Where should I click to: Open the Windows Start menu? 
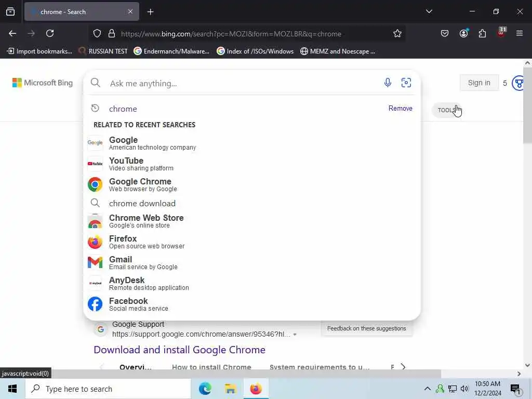pos(12,389)
